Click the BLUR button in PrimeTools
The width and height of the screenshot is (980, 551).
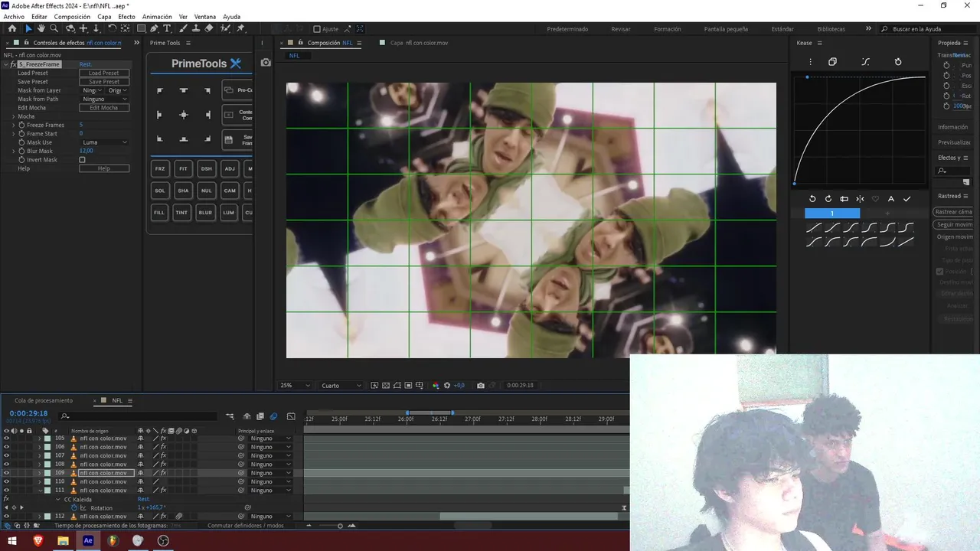point(205,213)
